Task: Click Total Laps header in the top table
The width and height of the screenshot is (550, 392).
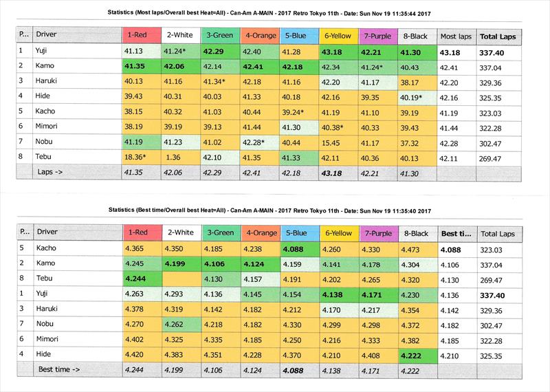Action: [499, 34]
